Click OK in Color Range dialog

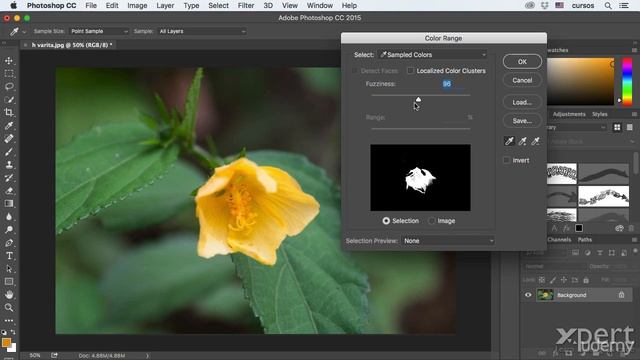point(522,62)
